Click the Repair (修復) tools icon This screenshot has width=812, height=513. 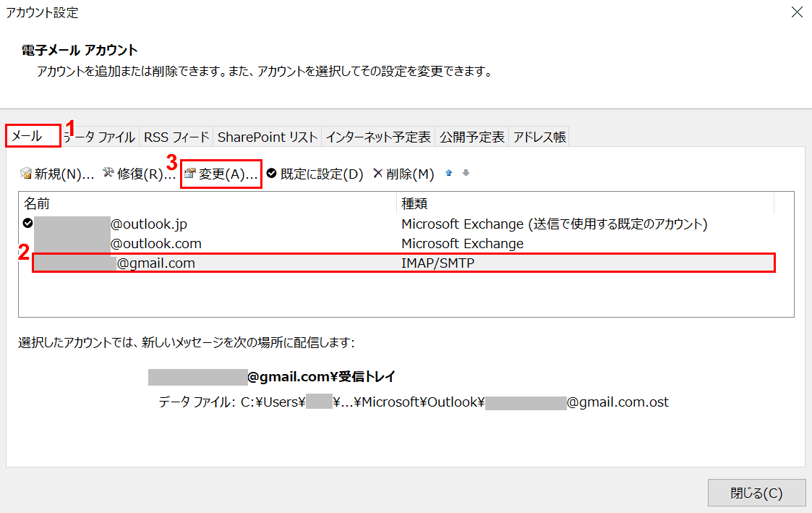[108, 172]
